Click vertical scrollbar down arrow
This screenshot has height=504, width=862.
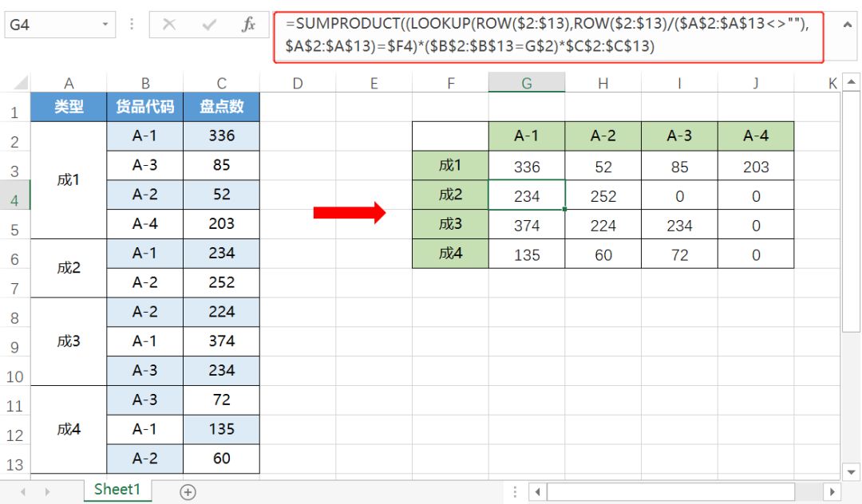click(x=851, y=471)
